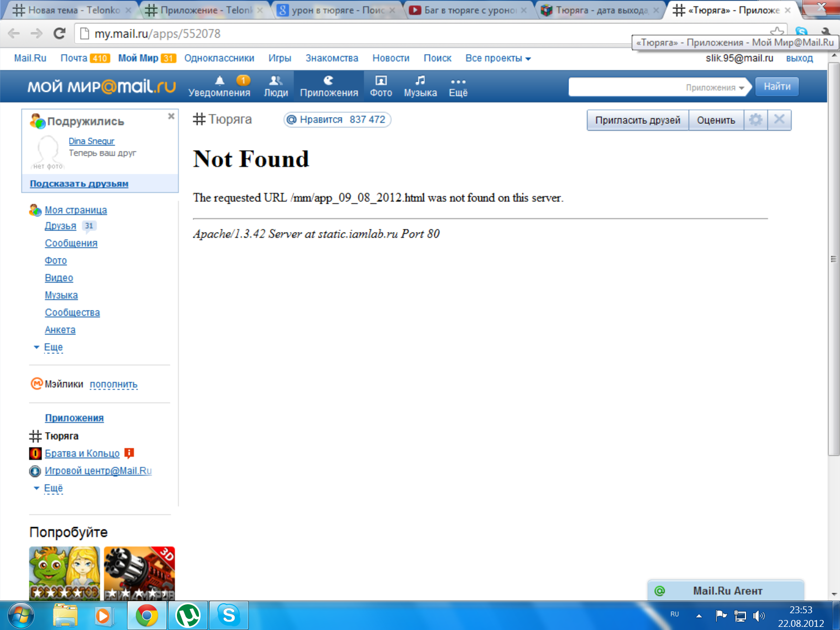The width and height of the screenshot is (840, 630).
Task: Open the МОЙ МИР@mail.ru logo
Action: (x=101, y=86)
